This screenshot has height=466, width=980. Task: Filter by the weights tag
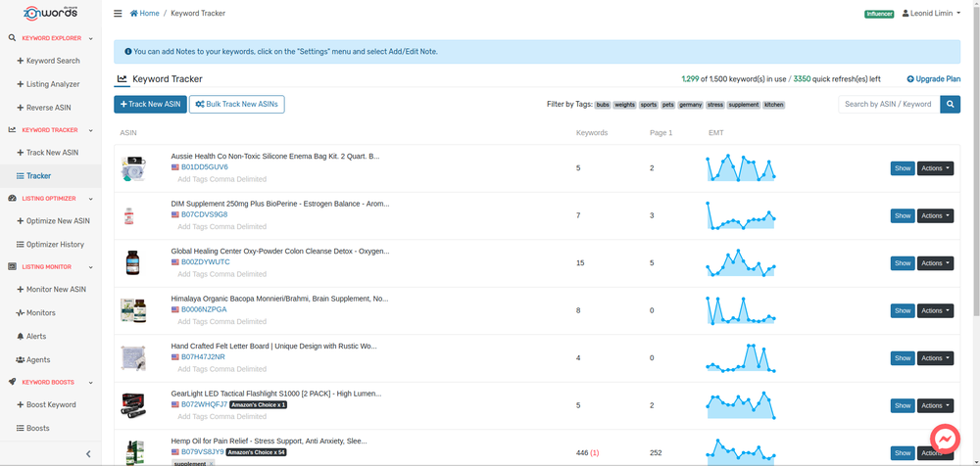(x=625, y=105)
